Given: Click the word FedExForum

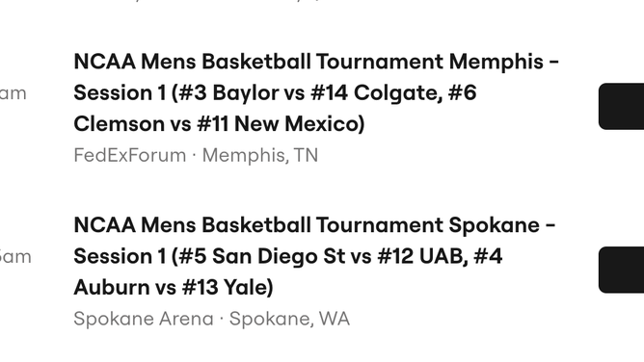Looking at the screenshot, I should click(130, 155).
